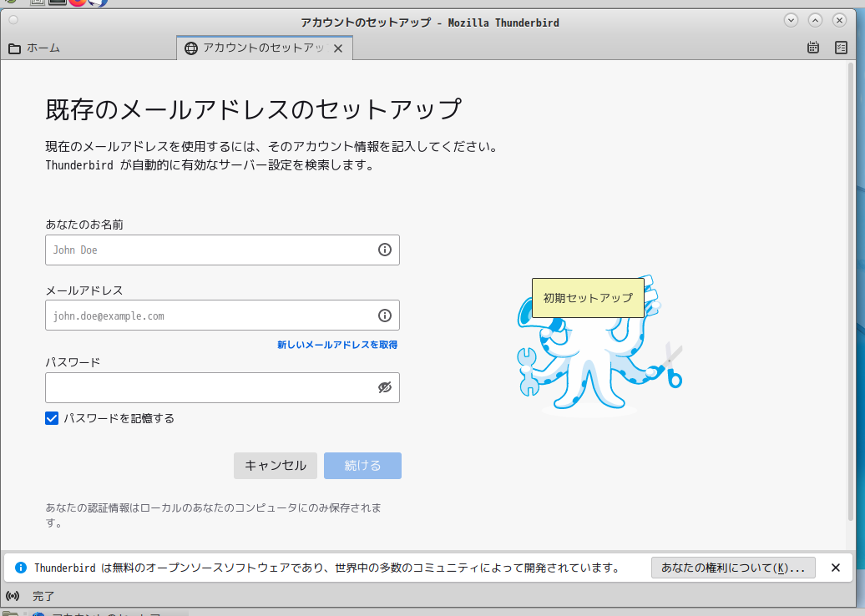Focus the あなたのお名前 input field

pos(222,250)
